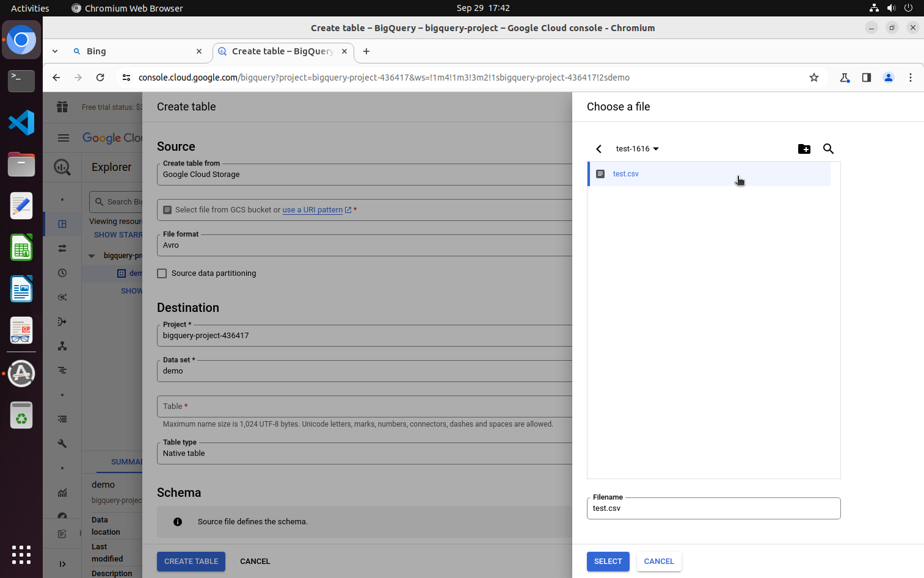Open a new browser tab
This screenshot has height=578, width=924.
pos(366,51)
